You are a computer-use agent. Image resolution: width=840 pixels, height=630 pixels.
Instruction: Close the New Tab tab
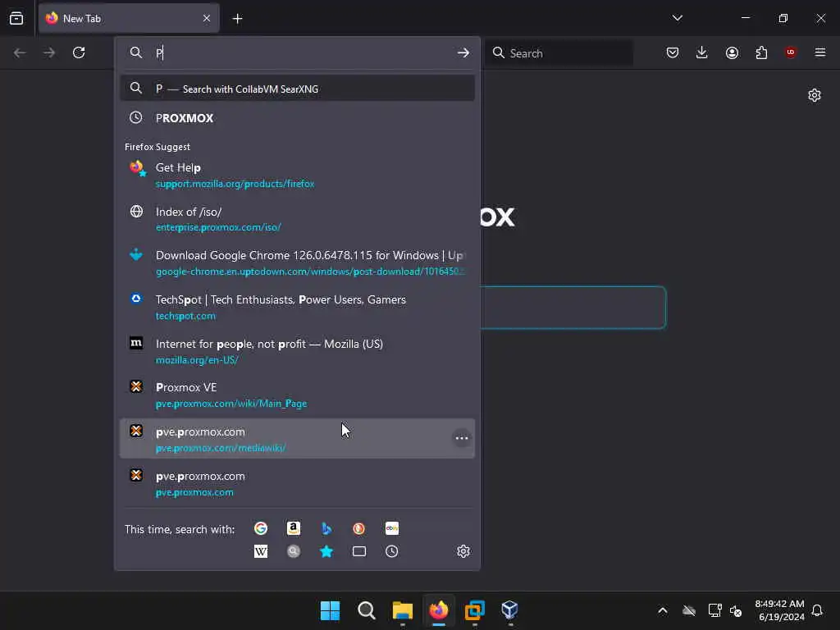pos(207,19)
